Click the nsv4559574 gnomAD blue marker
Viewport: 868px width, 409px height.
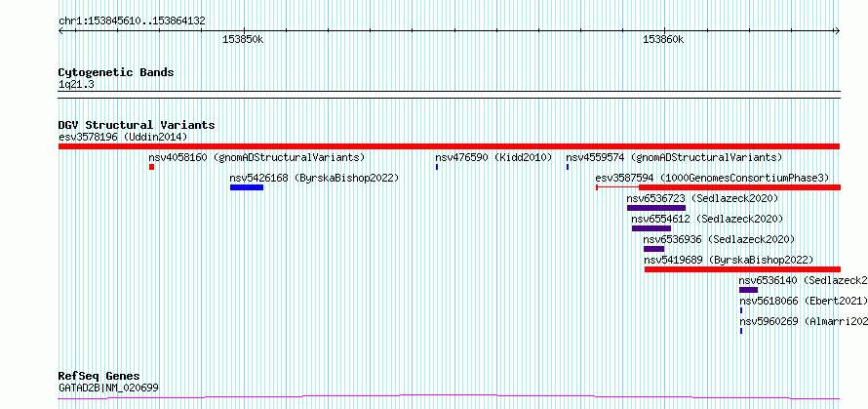568,167
